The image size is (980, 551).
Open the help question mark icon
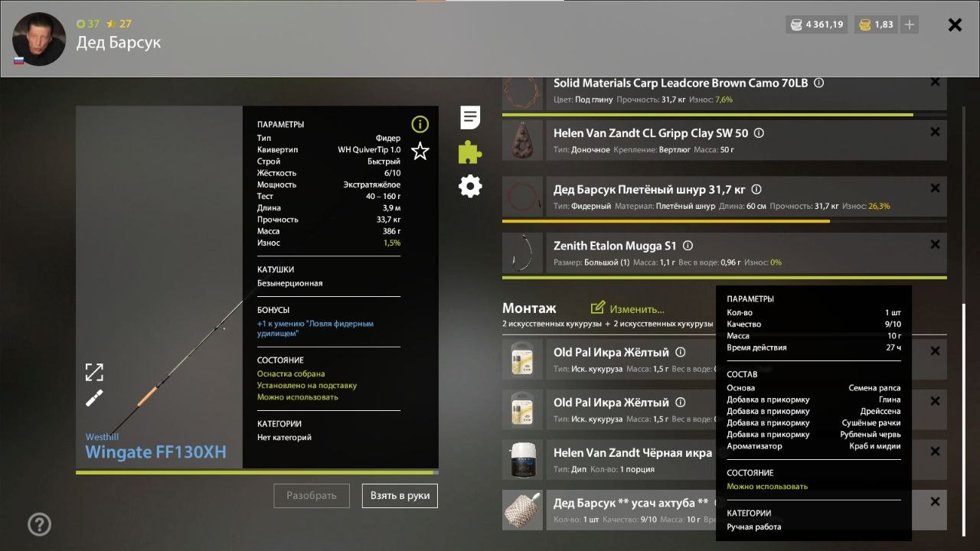[x=39, y=524]
